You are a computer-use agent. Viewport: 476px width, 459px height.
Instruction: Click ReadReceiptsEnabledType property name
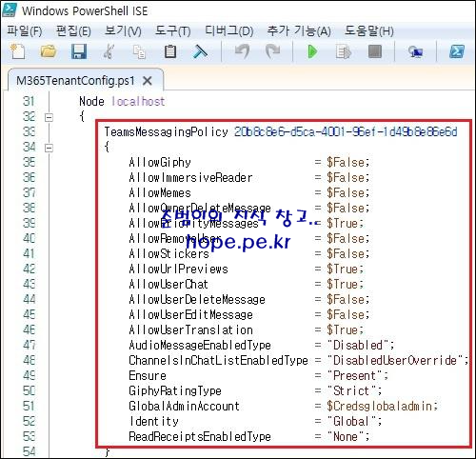[200, 436]
